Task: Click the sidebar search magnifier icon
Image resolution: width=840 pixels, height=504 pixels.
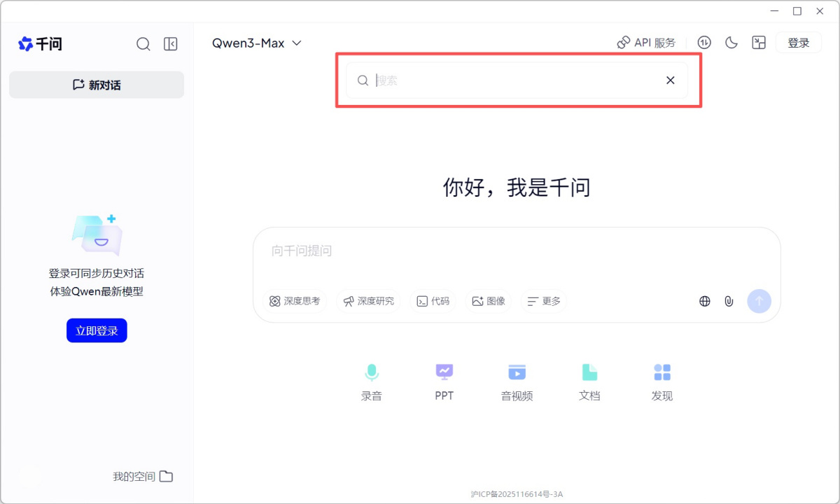Action: click(x=143, y=44)
